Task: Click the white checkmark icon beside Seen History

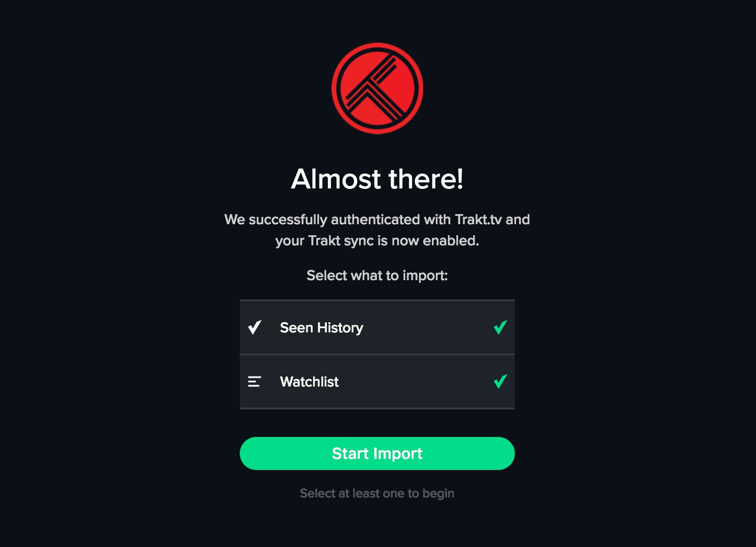Action: point(254,327)
